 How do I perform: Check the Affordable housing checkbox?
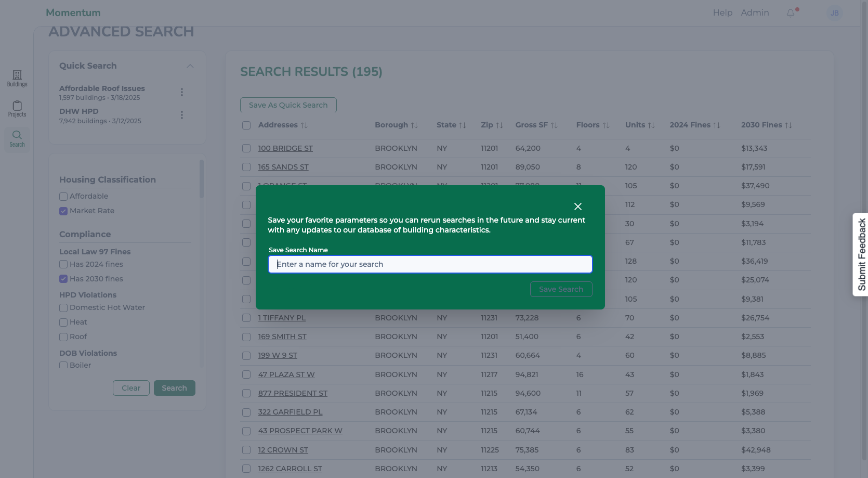(x=63, y=197)
